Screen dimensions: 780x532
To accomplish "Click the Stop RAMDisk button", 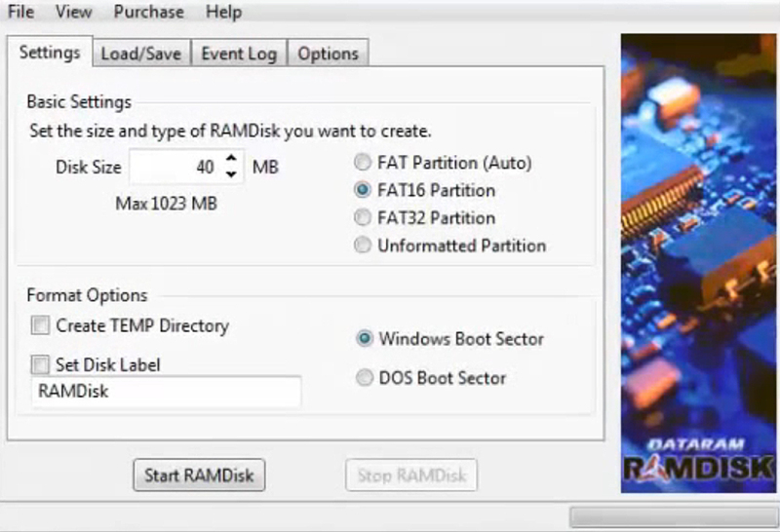I will tap(411, 475).
